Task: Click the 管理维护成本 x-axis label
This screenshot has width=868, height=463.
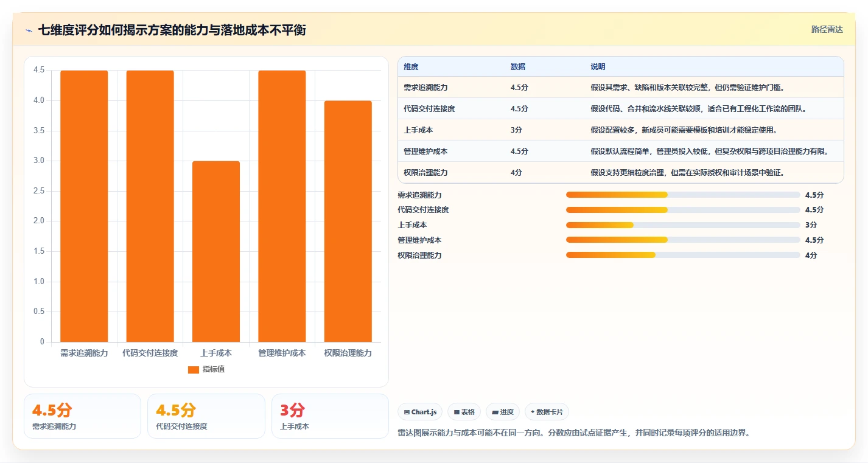Action: (282, 353)
